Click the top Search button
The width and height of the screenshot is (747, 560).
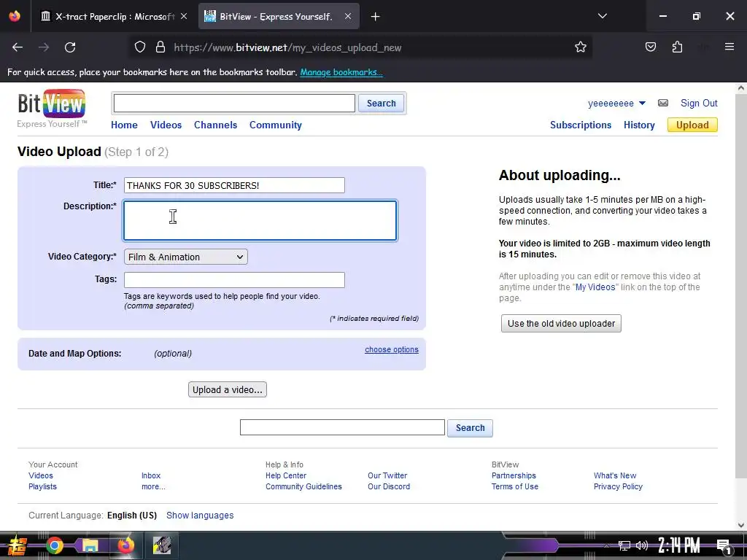(x=381, y=104)
